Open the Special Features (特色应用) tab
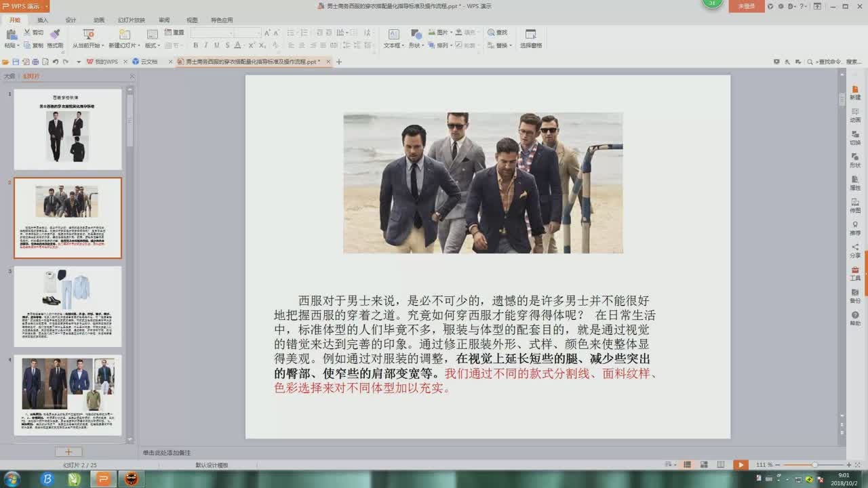Image resolution: width=868 pixels, height=488 pixels. click(x=222, y=20)
